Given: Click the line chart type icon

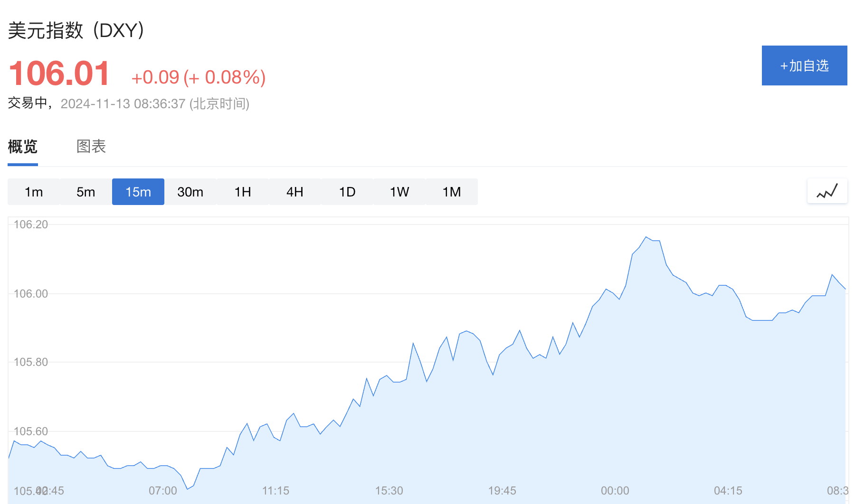Looking at the screenshot, I should (827, 191).
